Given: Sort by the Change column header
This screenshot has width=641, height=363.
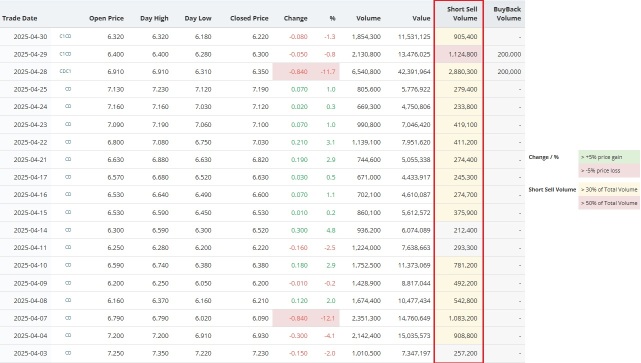Looking at the screenshot, I should [x=296, y=18].
